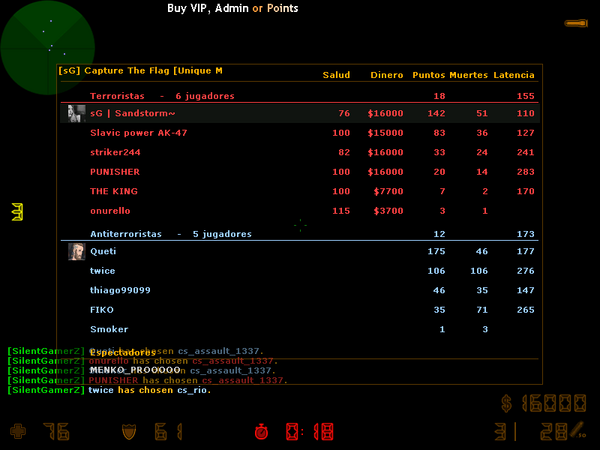Click Slavic power AK-47's $15000 money value
Screen dimensions: 600x450
(385, 133)
